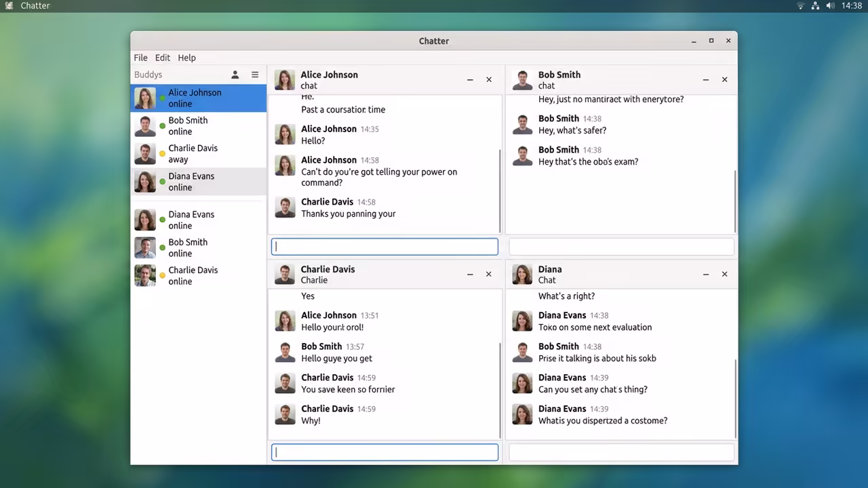This screenshot has height=488, width=868.
Task: Minimize the Charlie Davis chat pane
Action: [x=470, y=274]
